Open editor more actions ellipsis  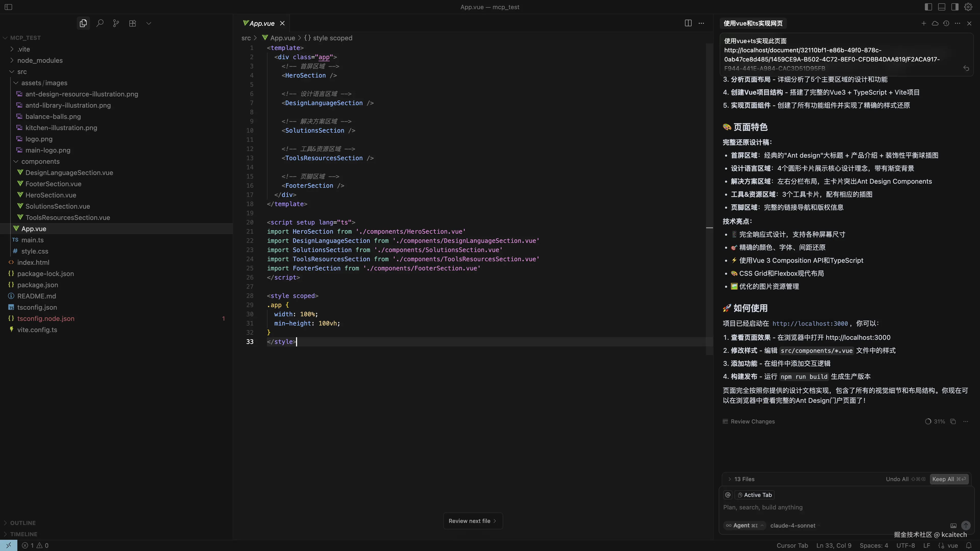click(x=701, y=23)
